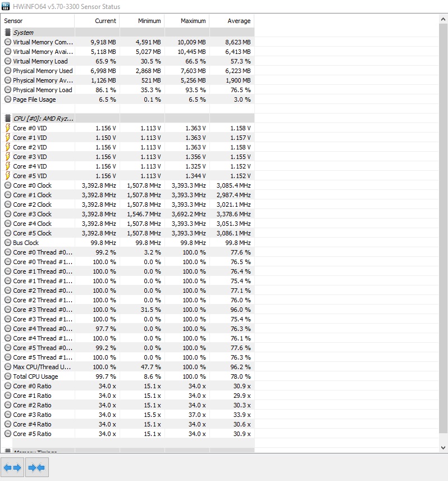Click the Page File Usage clock icon
The image size is (448, 481).
pos(8,99)
